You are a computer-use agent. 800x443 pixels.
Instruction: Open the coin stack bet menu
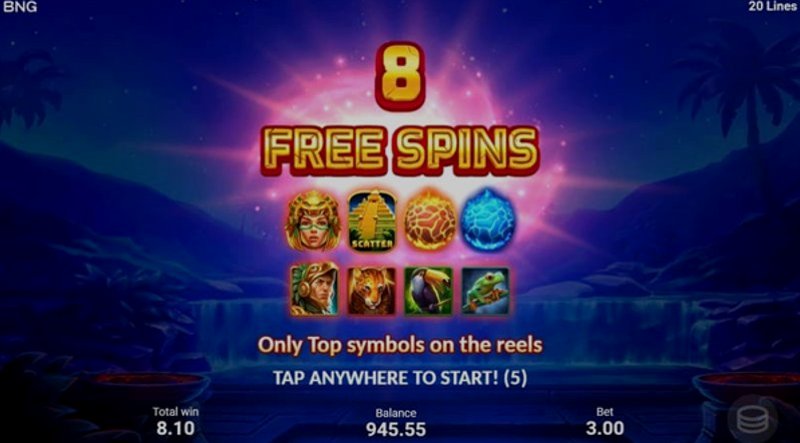tap(753, 420)
